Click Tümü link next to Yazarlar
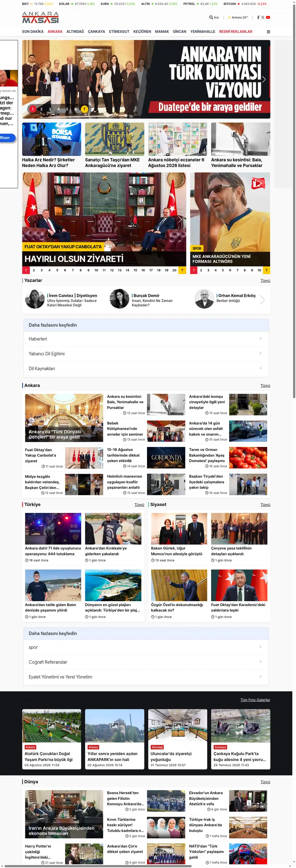The image size is (296, 868). [265, 281]
